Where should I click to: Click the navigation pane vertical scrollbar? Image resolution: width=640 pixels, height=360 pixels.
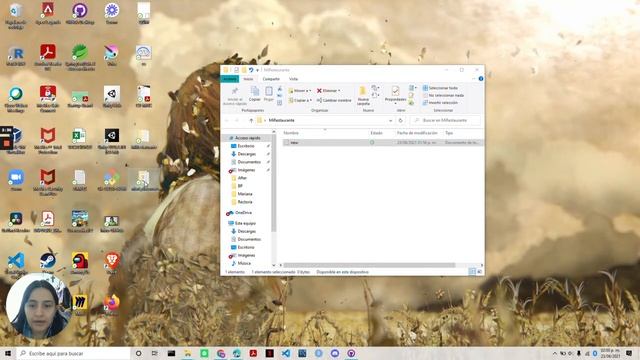273,184
